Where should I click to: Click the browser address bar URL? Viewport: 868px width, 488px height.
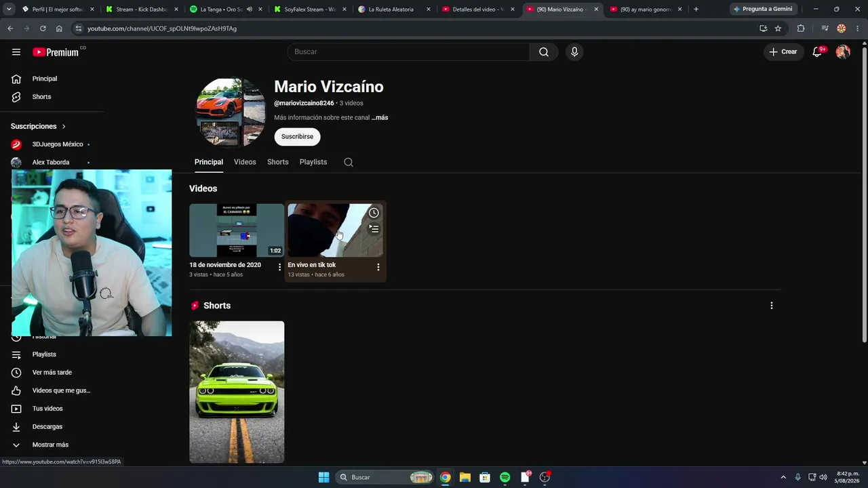(x=162, y=28)
